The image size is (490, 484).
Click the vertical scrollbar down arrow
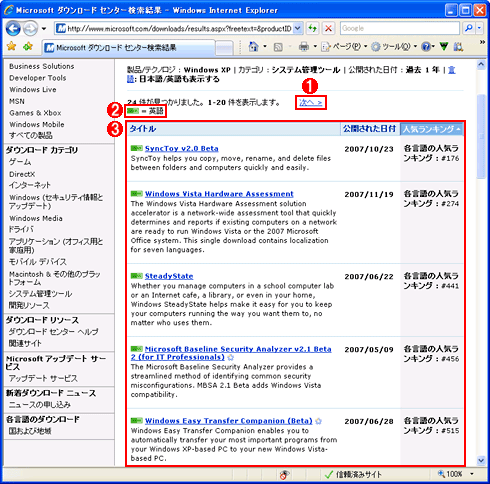[481, 460]
